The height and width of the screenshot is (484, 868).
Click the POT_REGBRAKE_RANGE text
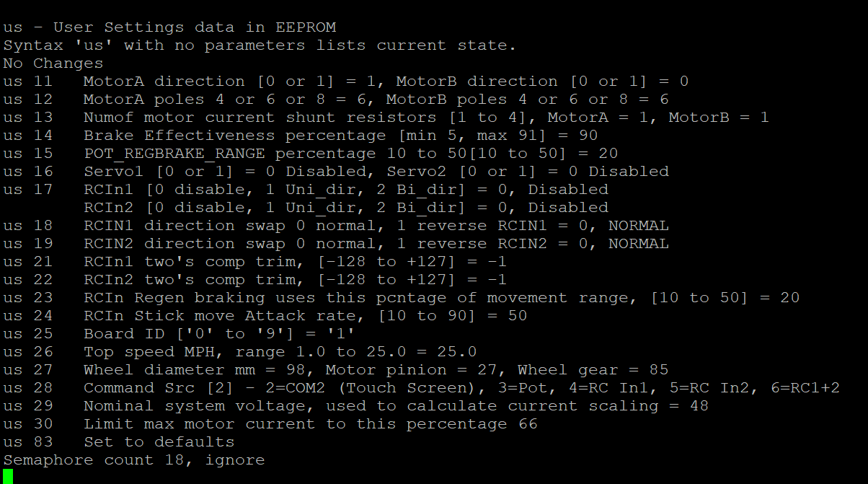(x=174, y=154)
